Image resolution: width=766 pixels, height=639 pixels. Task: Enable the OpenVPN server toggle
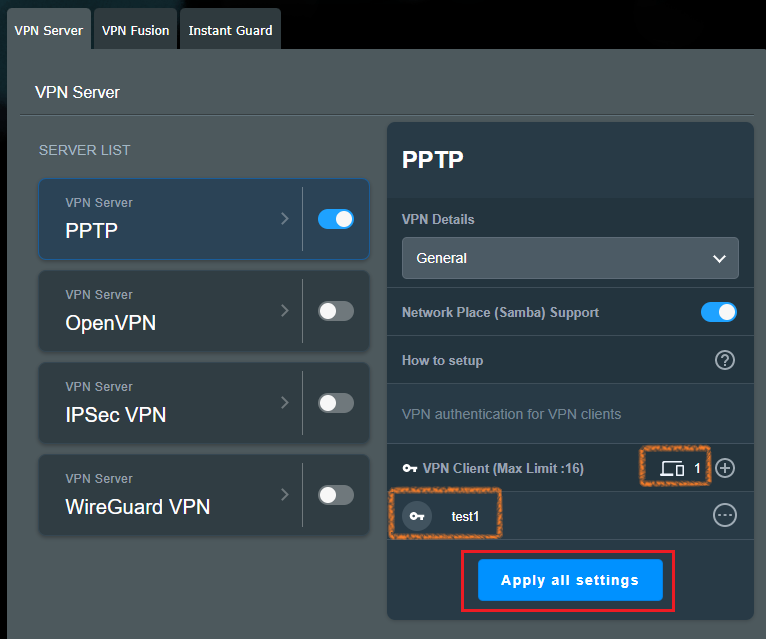(x=336, y=311)
